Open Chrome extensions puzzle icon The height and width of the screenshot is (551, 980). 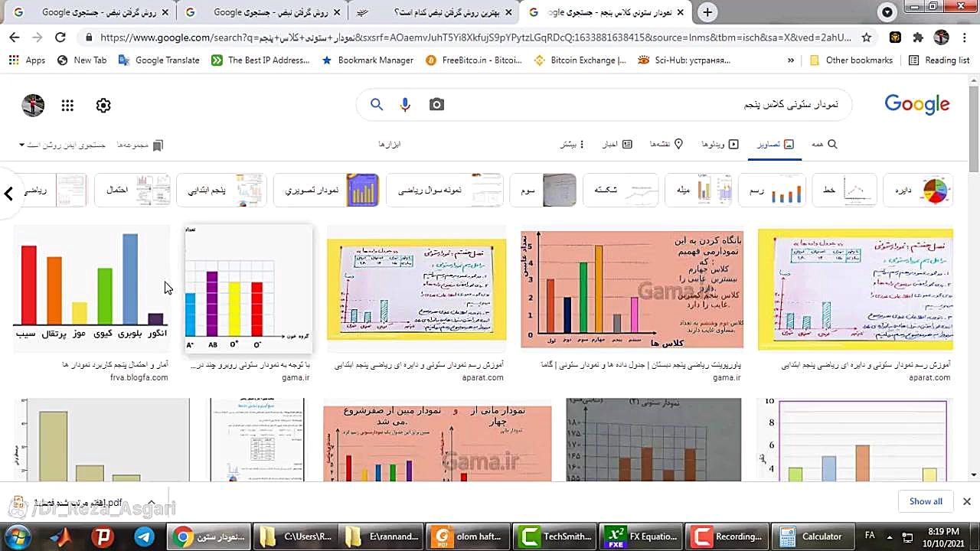pyautogui.click(x=918, y=37)
